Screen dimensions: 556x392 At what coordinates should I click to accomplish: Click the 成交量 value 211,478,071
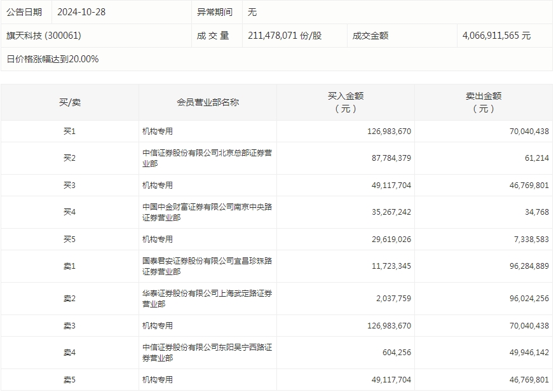pyautogui.click(x=277, y=36)
